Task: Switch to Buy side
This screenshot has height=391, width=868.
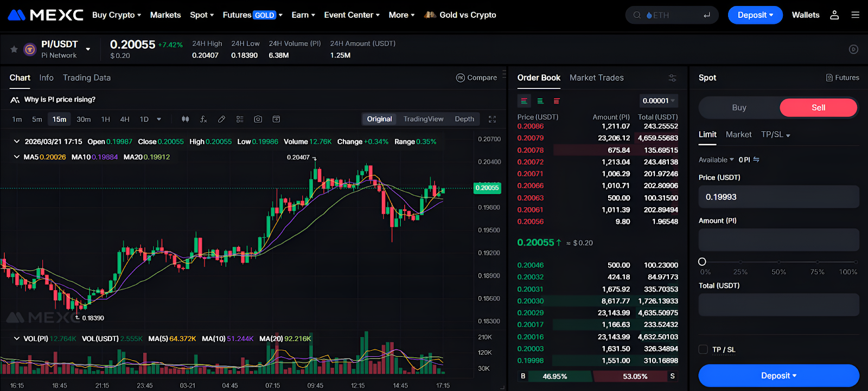Action: [739, 107]
